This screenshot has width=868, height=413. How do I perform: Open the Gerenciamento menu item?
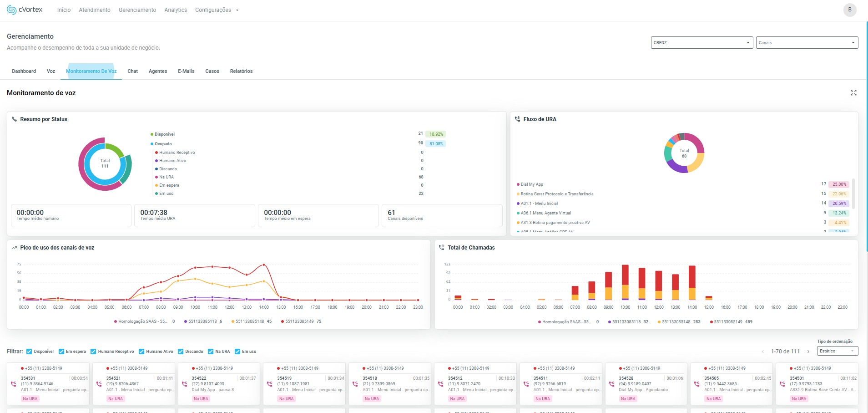pyautogui.click(x=137, y=10)
